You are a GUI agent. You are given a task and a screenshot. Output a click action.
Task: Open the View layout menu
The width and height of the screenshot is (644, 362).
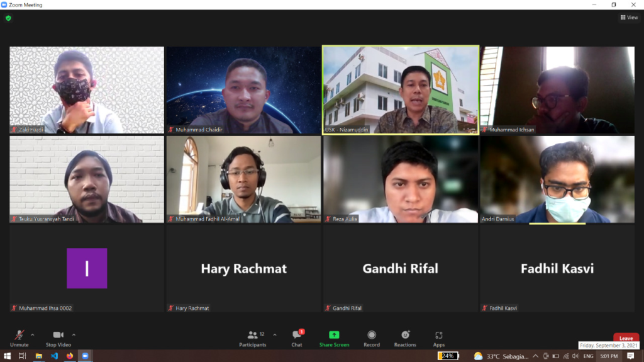(629, 18)
